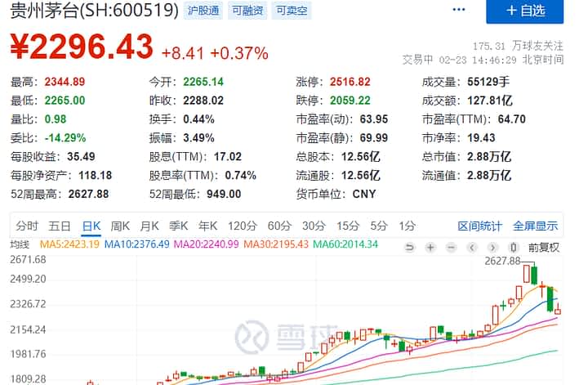The image size is (588, 385).
Task: Click the 52周最高 value 2627.88
Action: 88,194
